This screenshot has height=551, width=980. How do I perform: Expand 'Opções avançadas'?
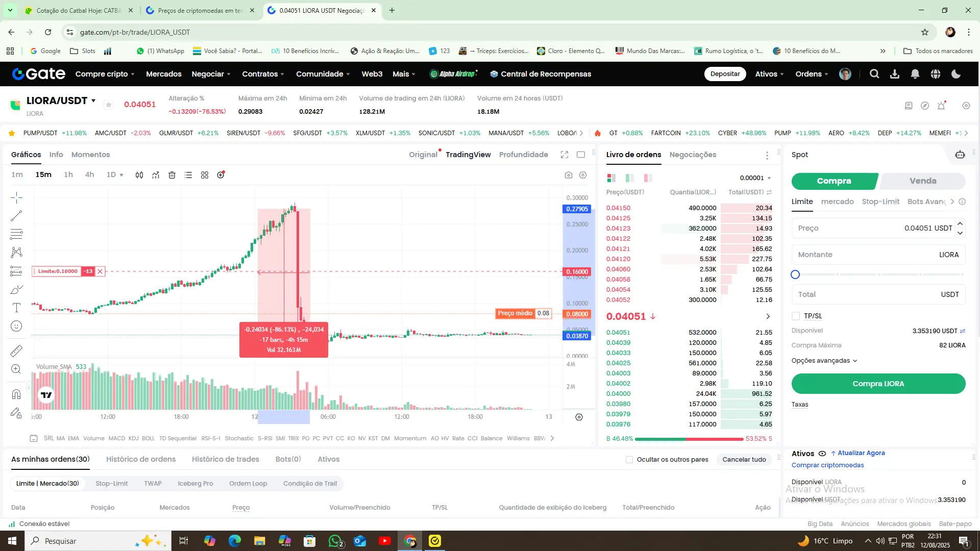pos(824,361)
